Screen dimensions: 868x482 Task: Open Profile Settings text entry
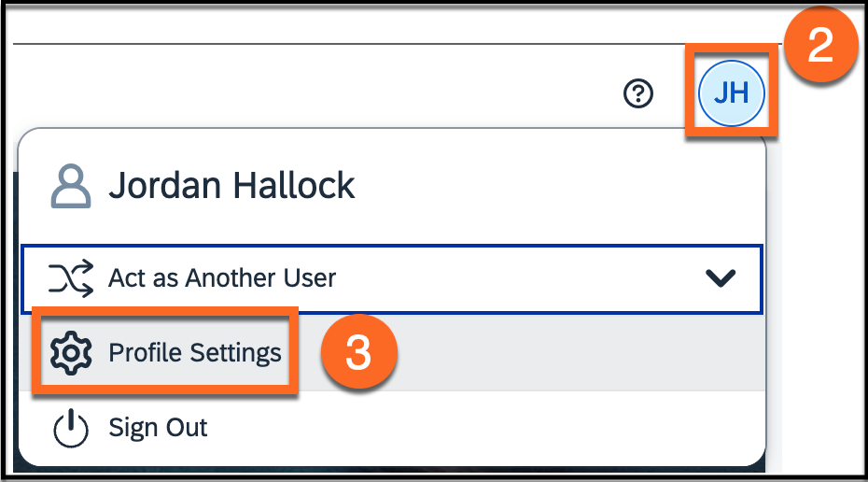(x=194, y=352)
